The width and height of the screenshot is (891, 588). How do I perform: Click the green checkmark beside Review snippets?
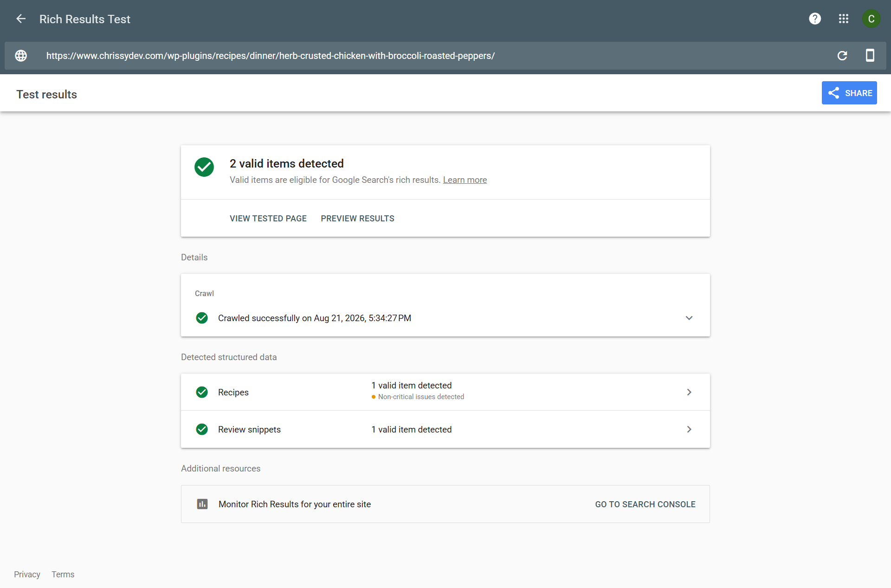coord(202,429)
